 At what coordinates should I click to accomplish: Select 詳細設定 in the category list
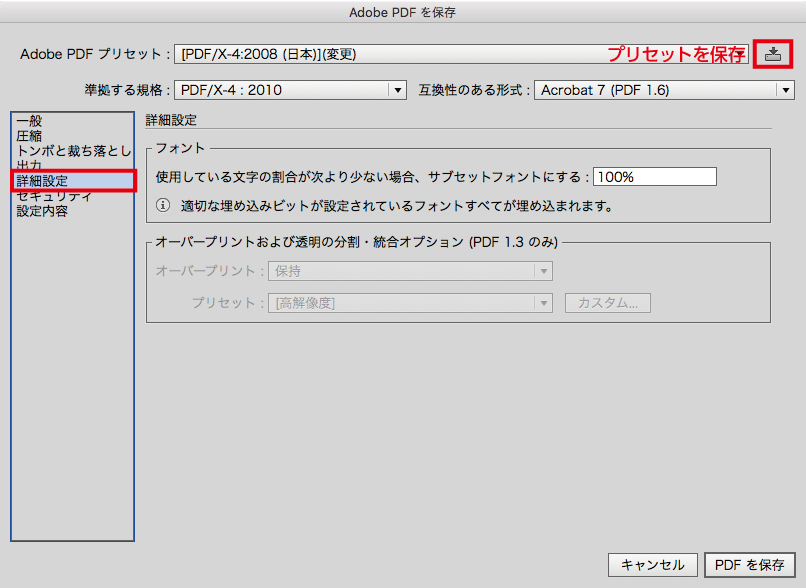72,181
